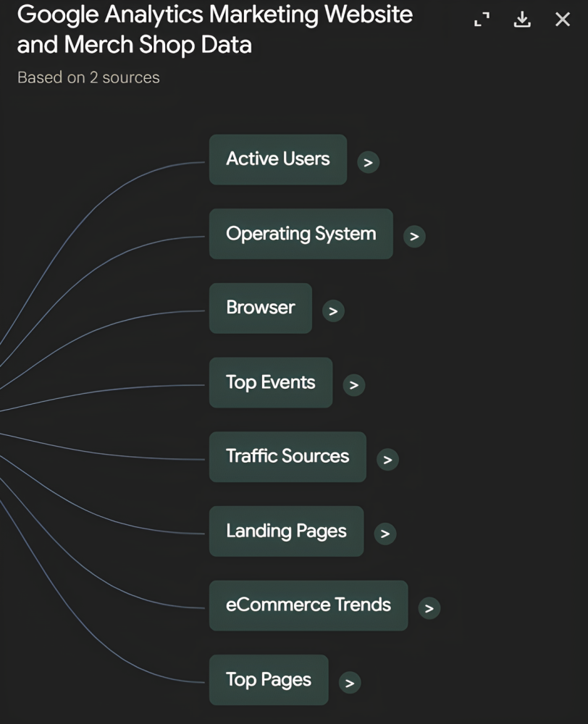Select the Active Users node
Screen dimensions: 588x724
tap(278, 160)
